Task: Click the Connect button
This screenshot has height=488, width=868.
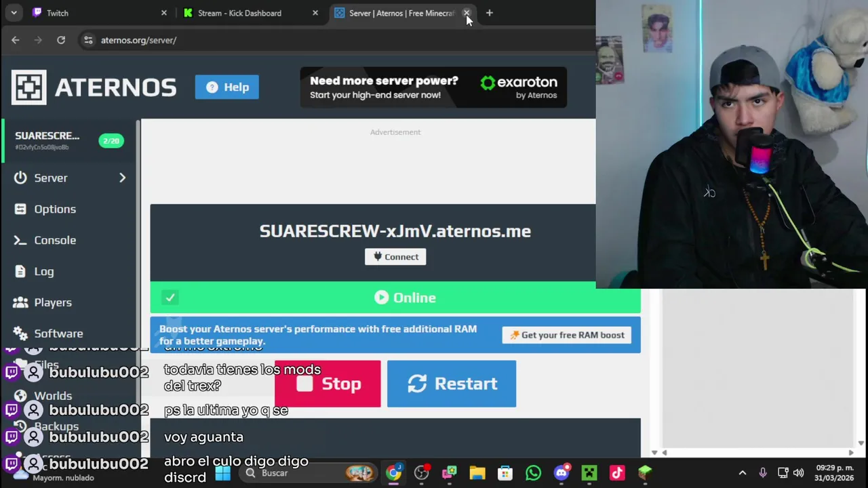Action: (395, 257)
